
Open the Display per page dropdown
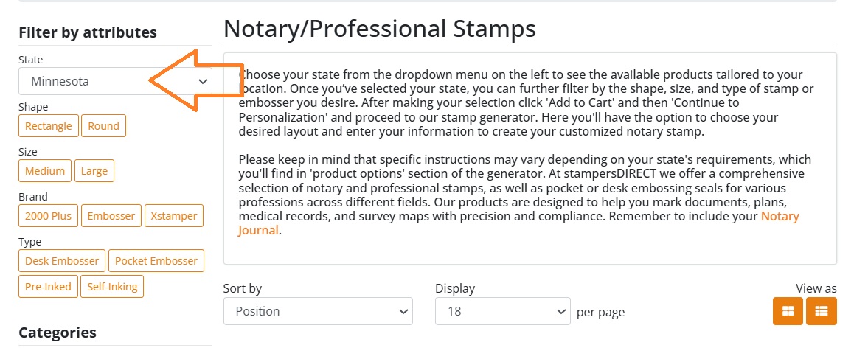point(502,311)
